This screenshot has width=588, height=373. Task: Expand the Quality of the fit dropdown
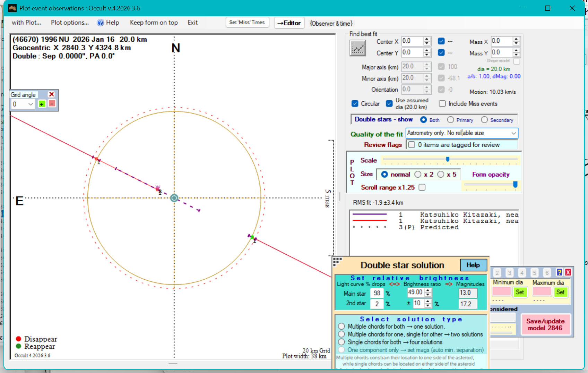pos(513,133)
